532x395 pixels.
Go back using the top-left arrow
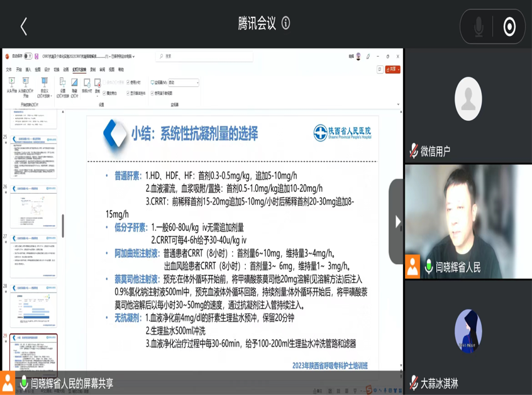[x=24, y=26]
